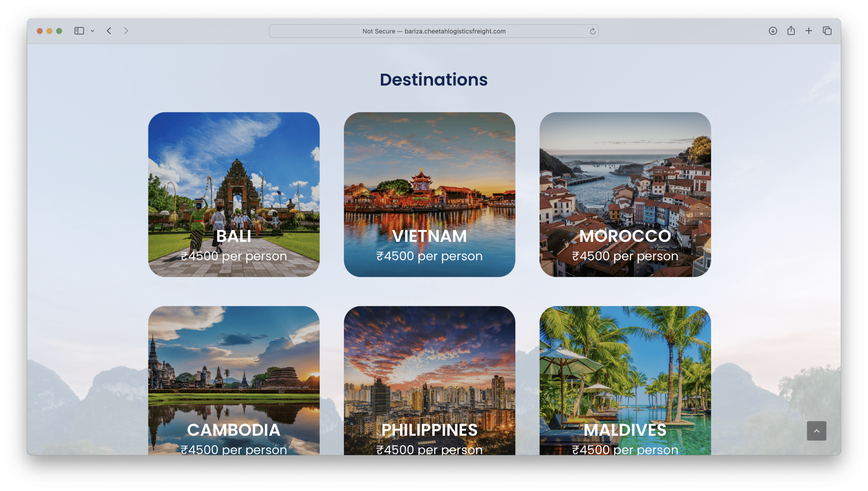Open a new browser tab

[x=809, y=31]
